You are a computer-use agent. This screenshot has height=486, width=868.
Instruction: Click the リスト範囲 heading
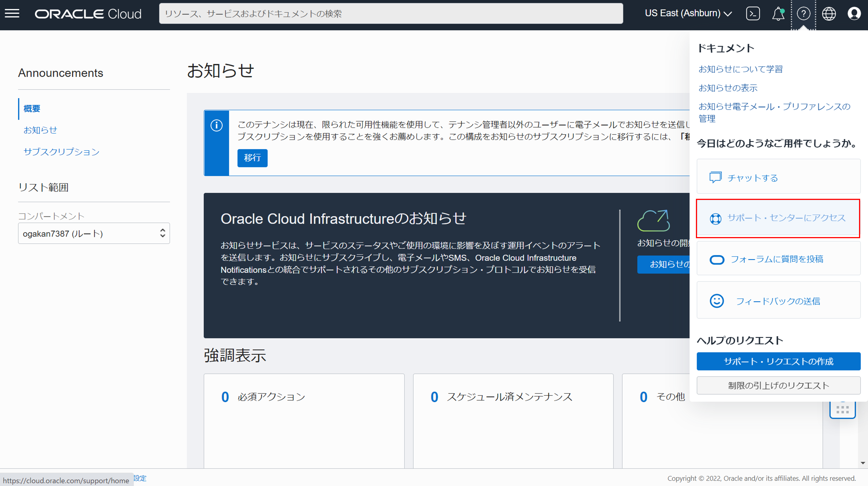coord(43,187)
